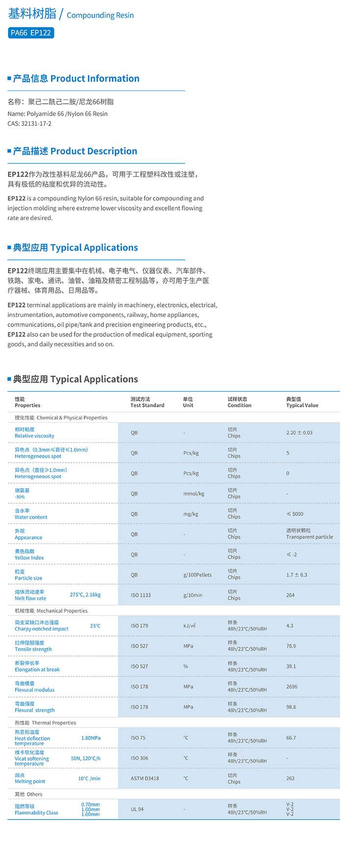The width and height of the screenshot is (348, 868).
Task: Click the ISO 1133 test standard cell
Action: coord(141,595)
